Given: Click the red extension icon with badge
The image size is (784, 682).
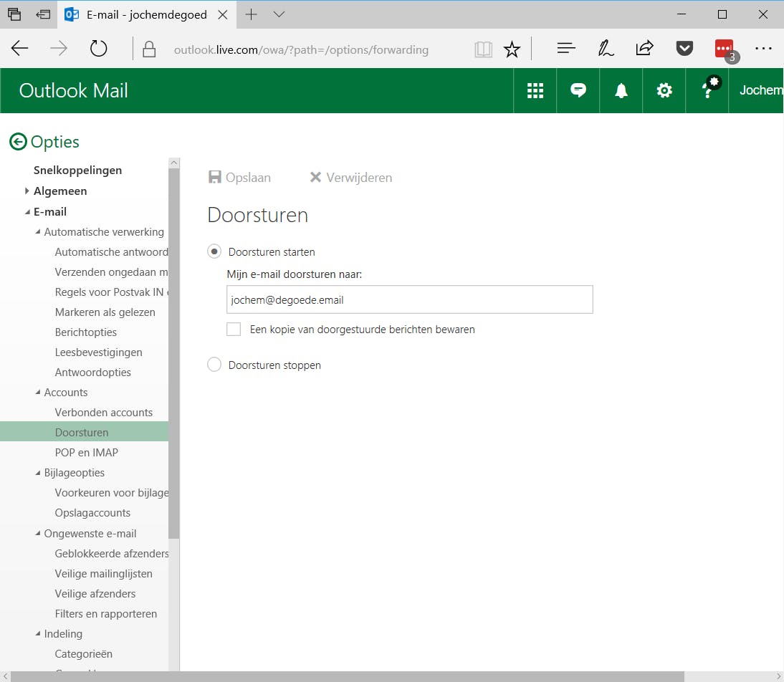Looking at the screenshot, I should pos(724,49).
